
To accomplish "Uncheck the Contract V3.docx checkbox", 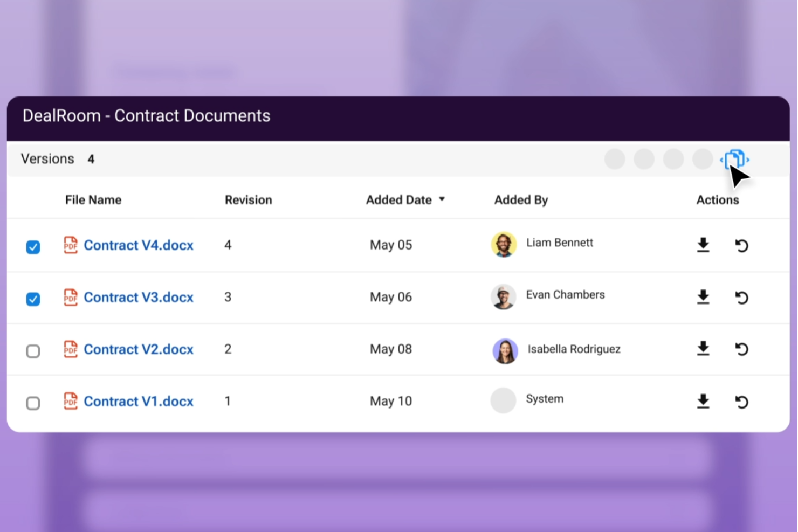I will coord(33,299).
